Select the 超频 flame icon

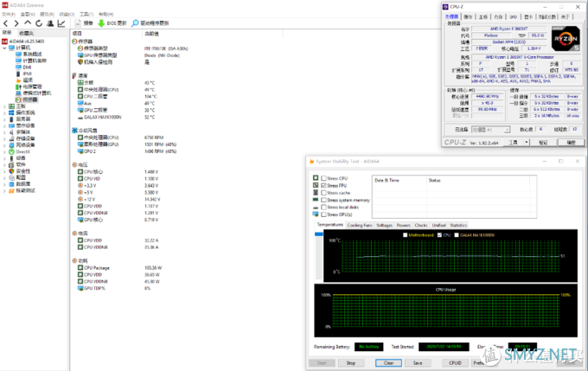point(18,80)
